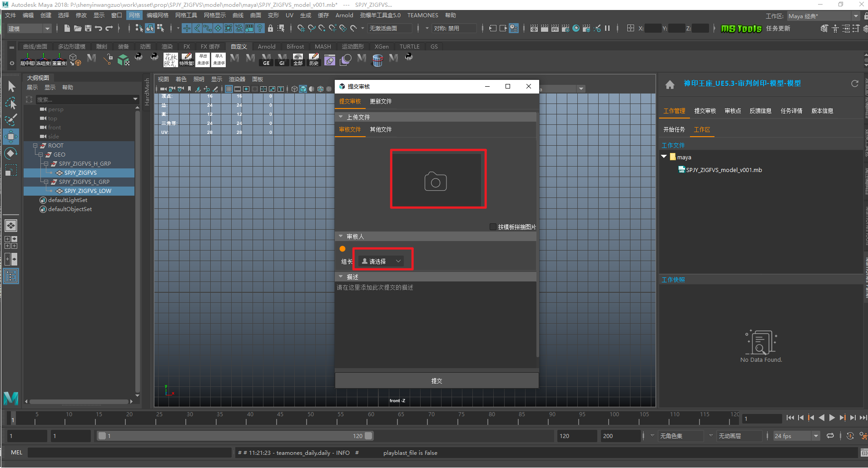Click the undo arrow icon

point(98,28)
